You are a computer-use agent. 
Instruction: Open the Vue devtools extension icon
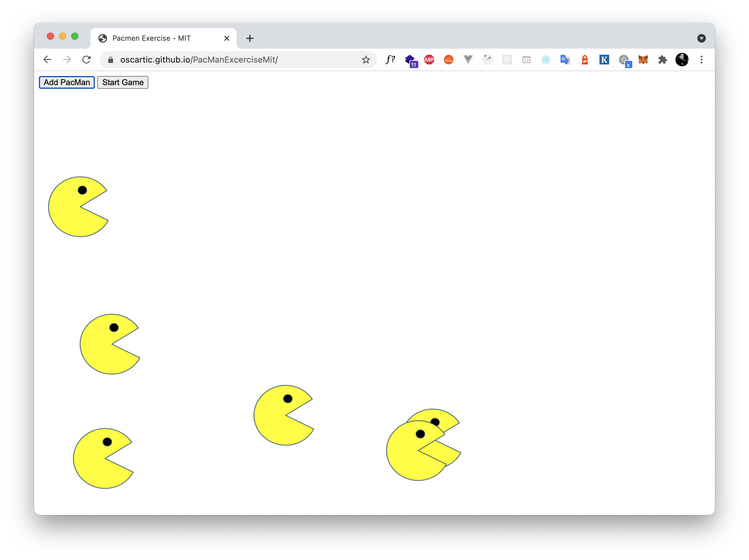tap(468, 60)
